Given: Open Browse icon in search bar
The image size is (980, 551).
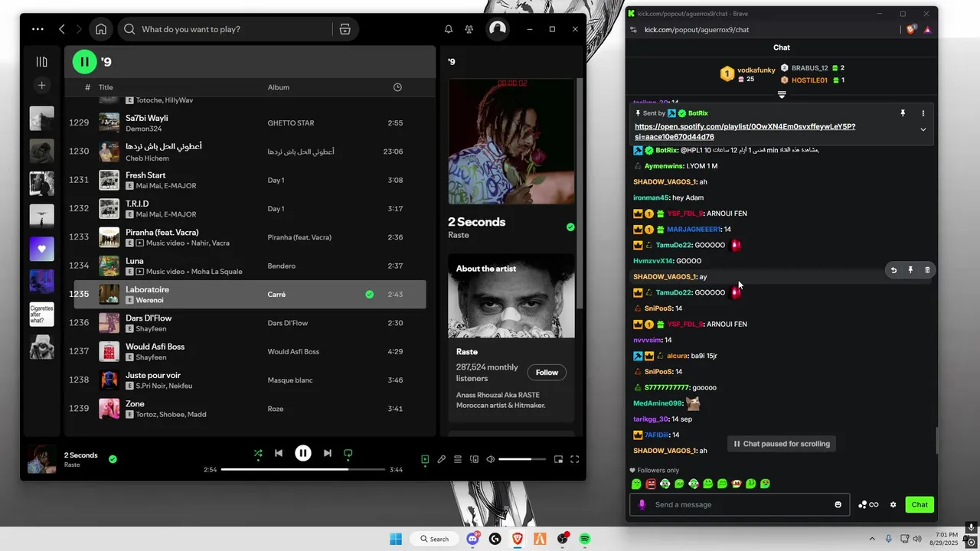Looking at the screenshot, I should pyautogui.click(x=345, y=29).
